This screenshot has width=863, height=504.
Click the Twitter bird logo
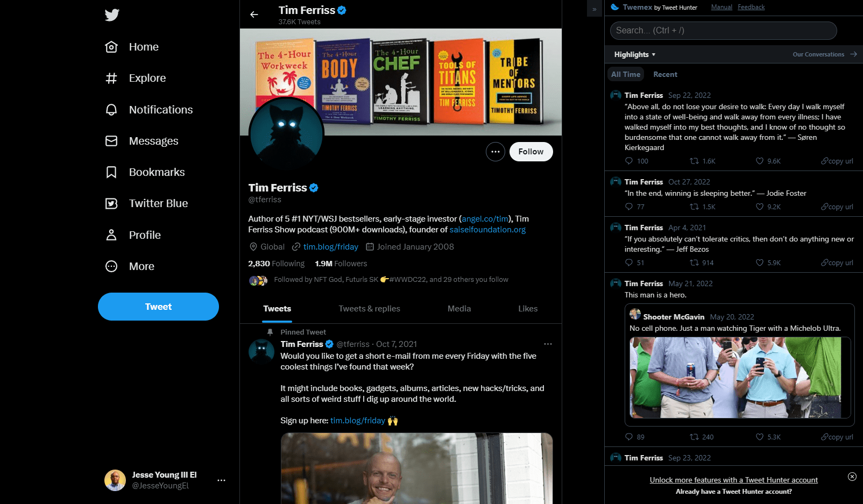pos(112,15)
